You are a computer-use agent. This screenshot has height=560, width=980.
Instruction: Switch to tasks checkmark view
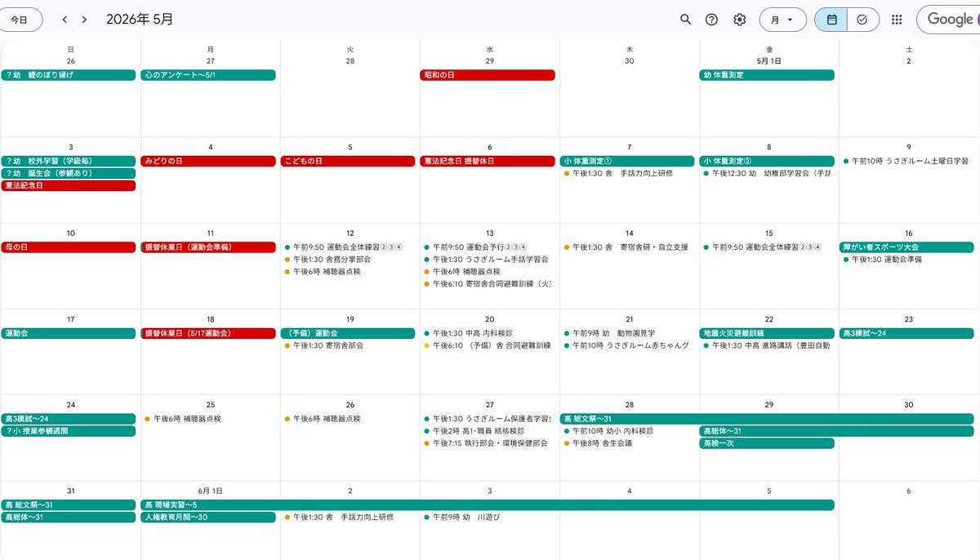(862, 20)
